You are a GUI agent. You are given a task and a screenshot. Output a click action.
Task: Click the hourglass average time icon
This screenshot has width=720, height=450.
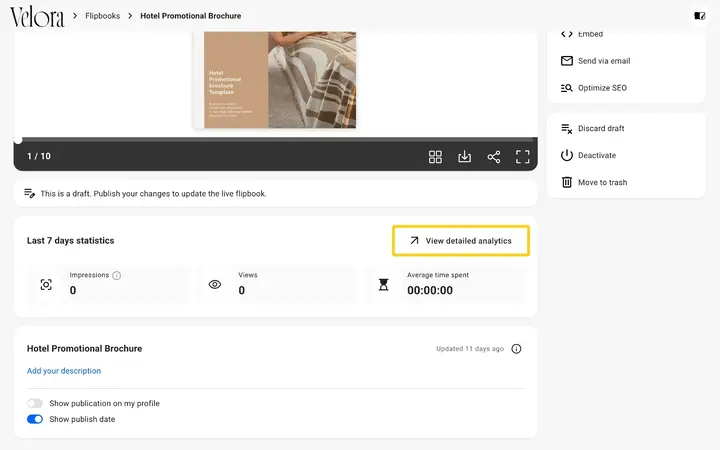pos(383,285)
